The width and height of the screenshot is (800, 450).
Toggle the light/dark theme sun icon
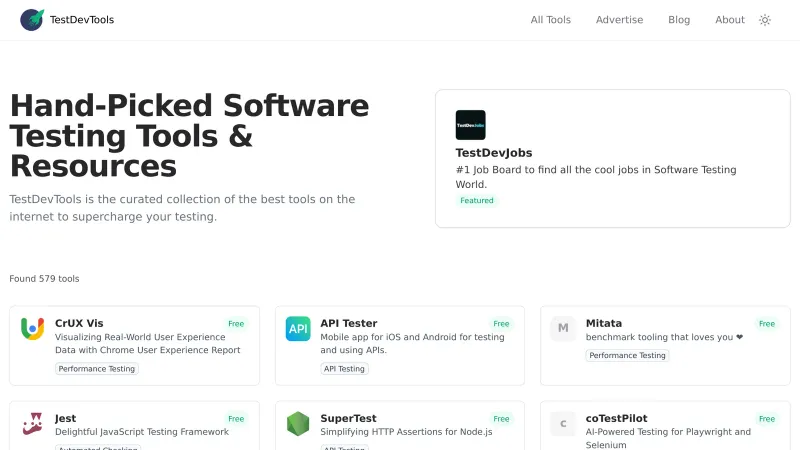[x=765, y=20]
